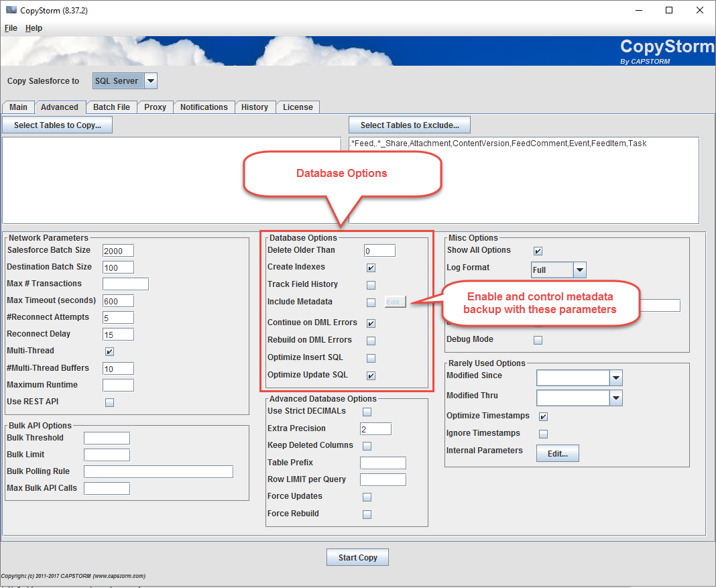
Task: Click the Bulk Limit field
Action: pyautogui.click(x=107, y=455)
